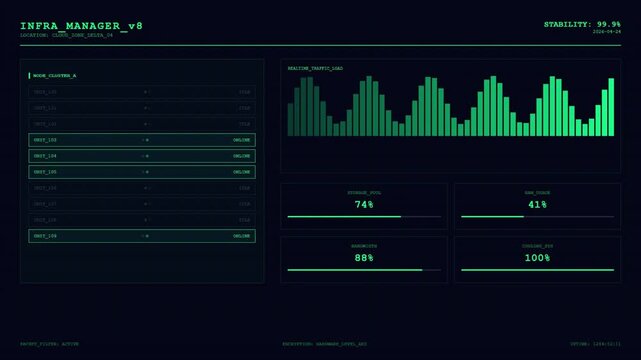
Task: Select the UNIT_109 node name
Action: 45,236
